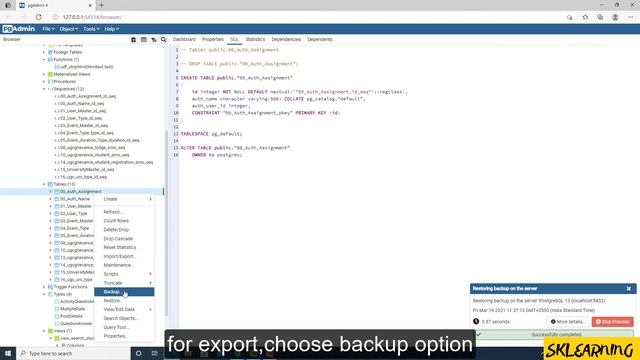Select sequence 04_Event_Type_type_id_seq
Image resolution: width=640 pixels, height=360 pixels.
coord(84,133)
